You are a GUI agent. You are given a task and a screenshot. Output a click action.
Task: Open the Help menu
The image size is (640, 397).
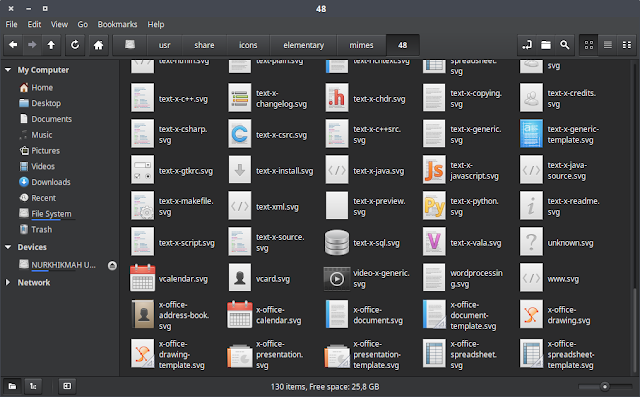click(x=156, y=24)
